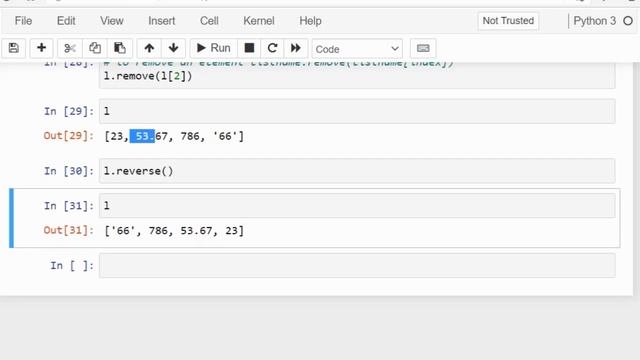Open the Kernel menu
Image resolution: width=640 pixels, height=360 pixels.
[259, 21]
